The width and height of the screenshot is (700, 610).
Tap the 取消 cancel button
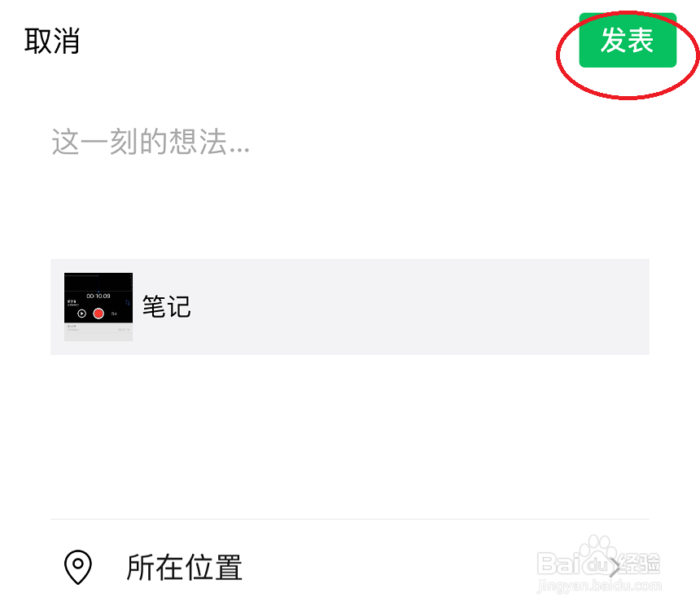coord(52,41)
